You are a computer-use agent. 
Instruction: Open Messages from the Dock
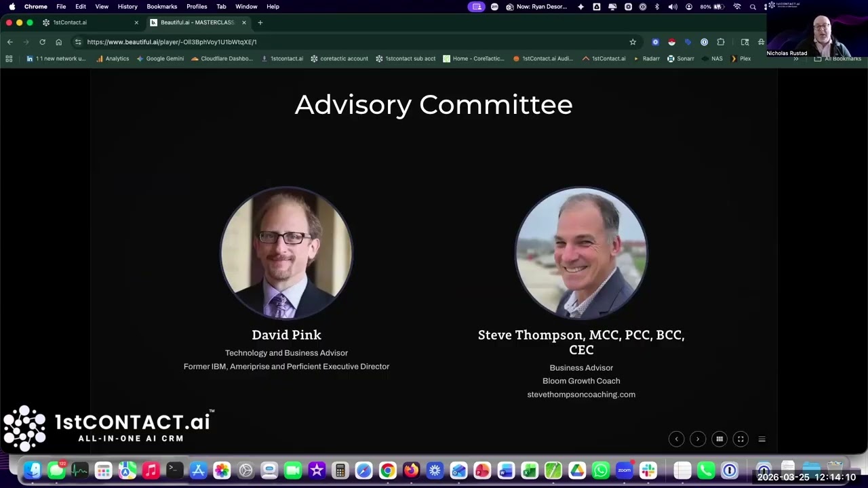56,470
